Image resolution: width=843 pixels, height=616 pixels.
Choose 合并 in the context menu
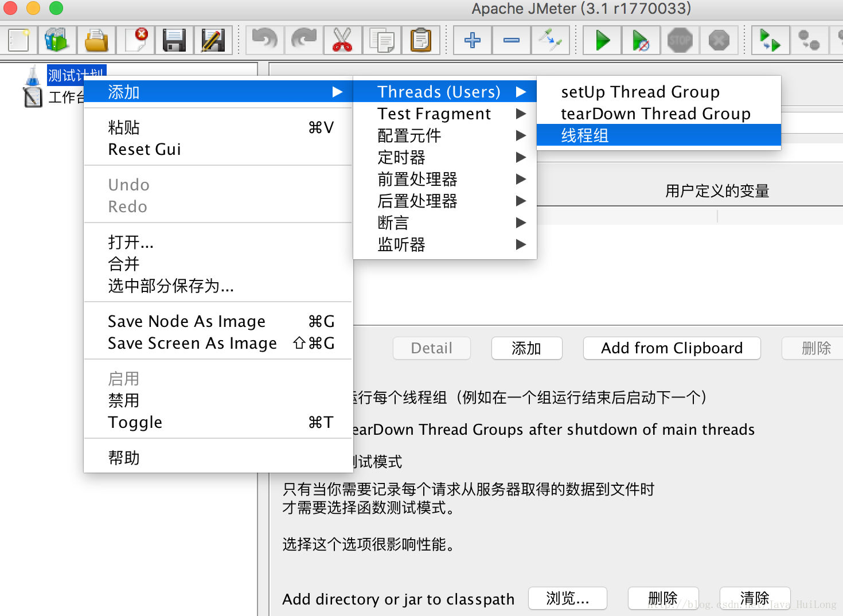point(218,264)
